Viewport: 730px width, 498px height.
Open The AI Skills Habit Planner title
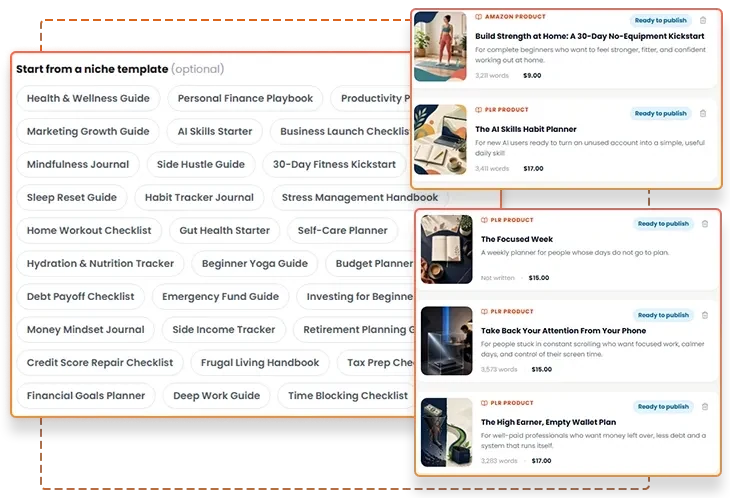pyautogui.click(x=526, y=129)
